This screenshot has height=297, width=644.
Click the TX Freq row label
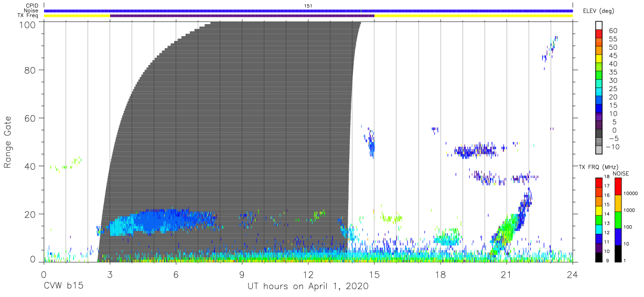28,15
